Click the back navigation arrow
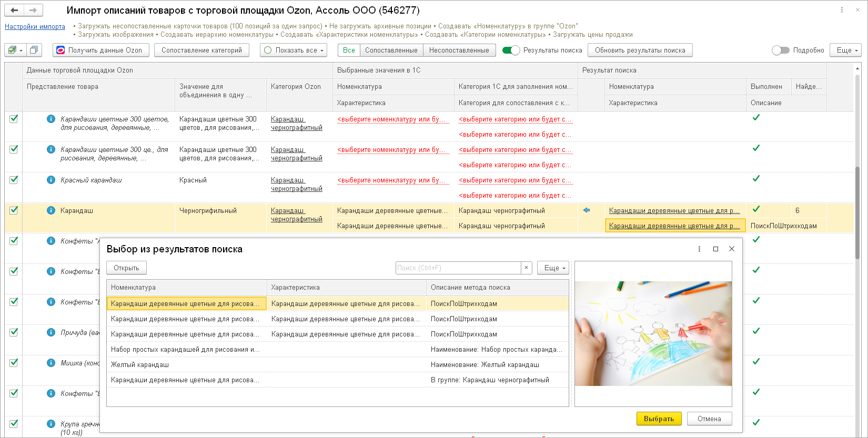 14,10
